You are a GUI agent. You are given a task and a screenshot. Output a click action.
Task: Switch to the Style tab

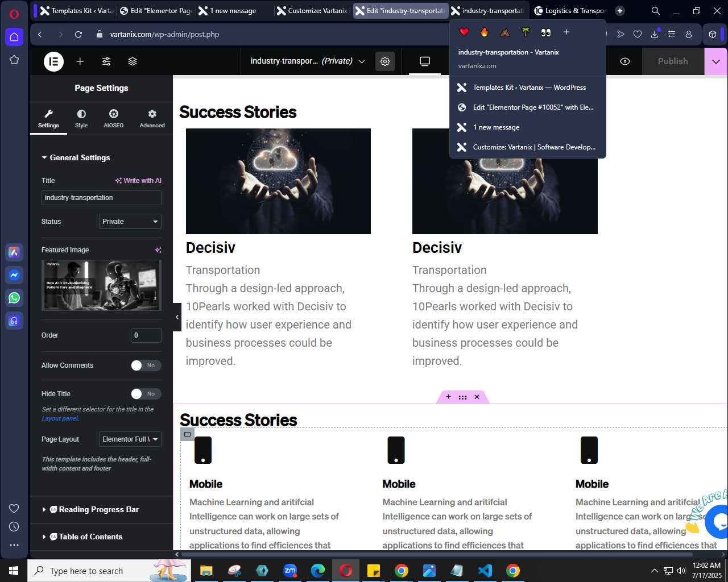point(81,119)
